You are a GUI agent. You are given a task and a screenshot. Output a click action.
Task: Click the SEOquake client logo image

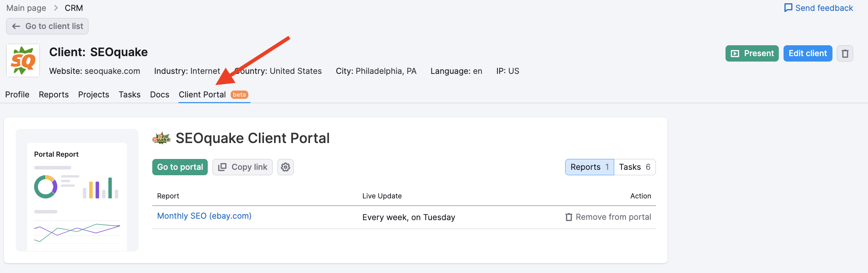pos(23,60)
